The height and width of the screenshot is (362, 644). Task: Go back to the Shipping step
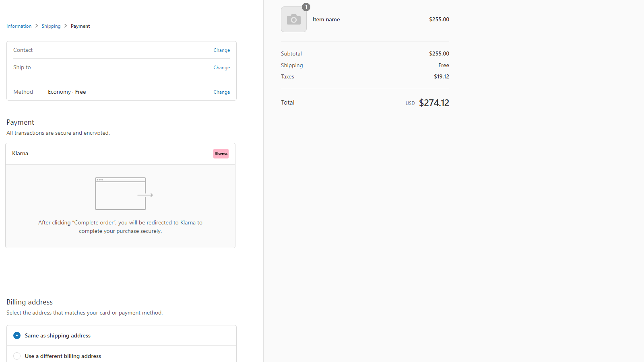tap(51, 26)
